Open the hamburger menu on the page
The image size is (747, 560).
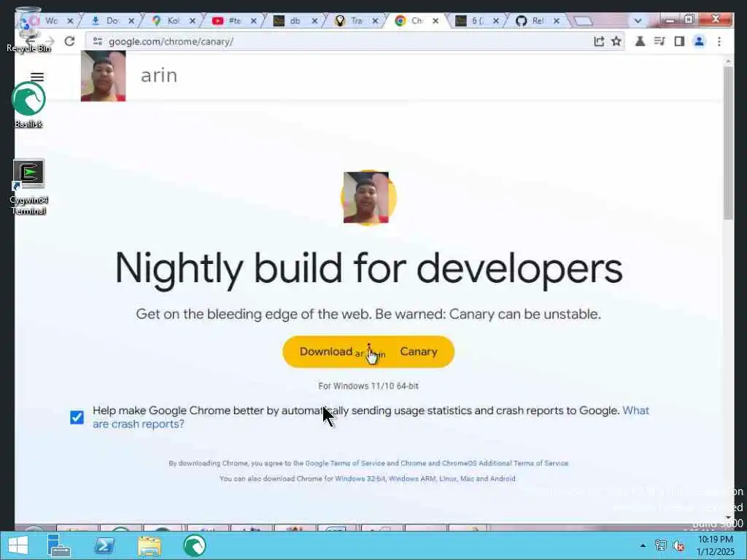[37, 77]
